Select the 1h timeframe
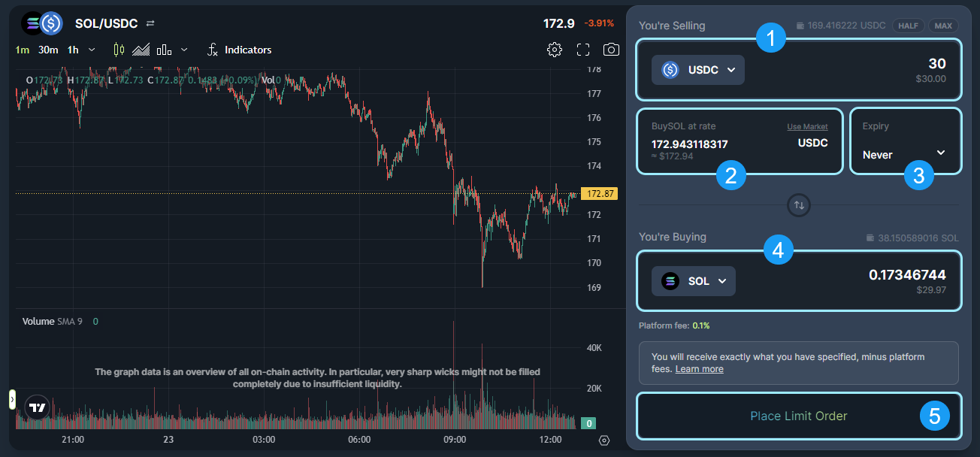 pyautogui.click(x=73, y=50)
